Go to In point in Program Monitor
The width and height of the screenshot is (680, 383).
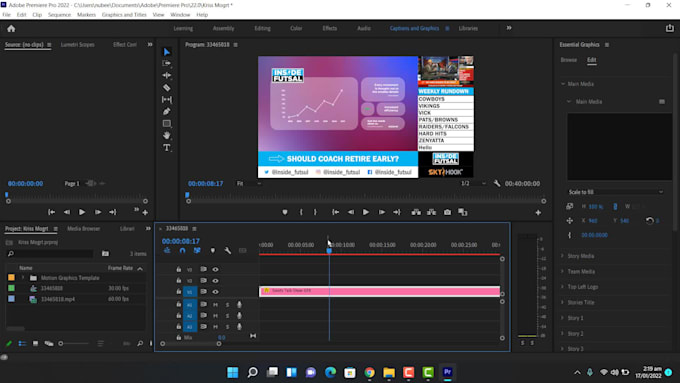335,212
